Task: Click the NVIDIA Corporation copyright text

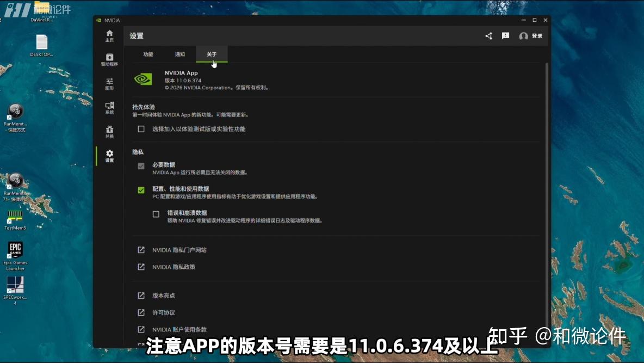Action: click(x=216, y=88)
